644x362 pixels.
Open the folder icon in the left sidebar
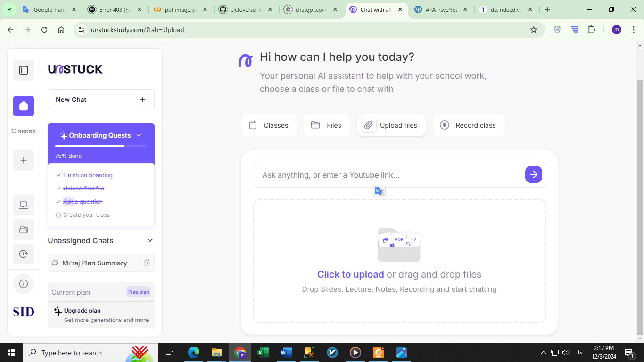click(24, 230)
